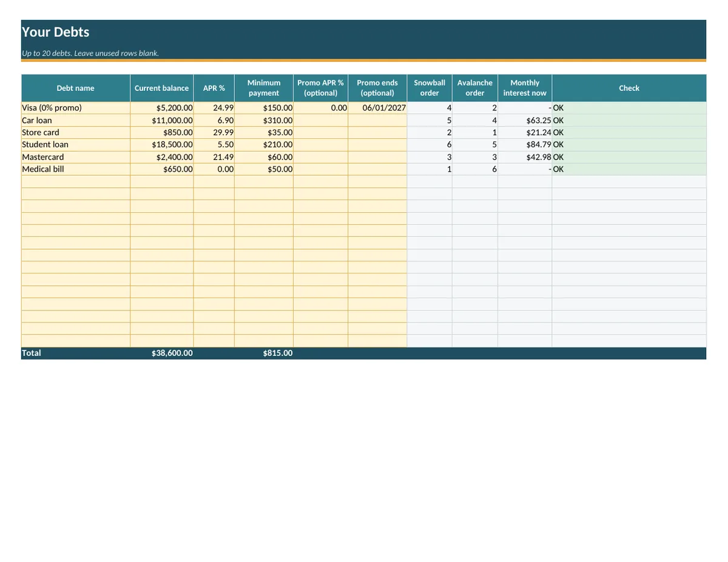This screenshot has height=562, width=728.
Task: Select the $850.00 Store card balance
Action: (x=161, y=132)
